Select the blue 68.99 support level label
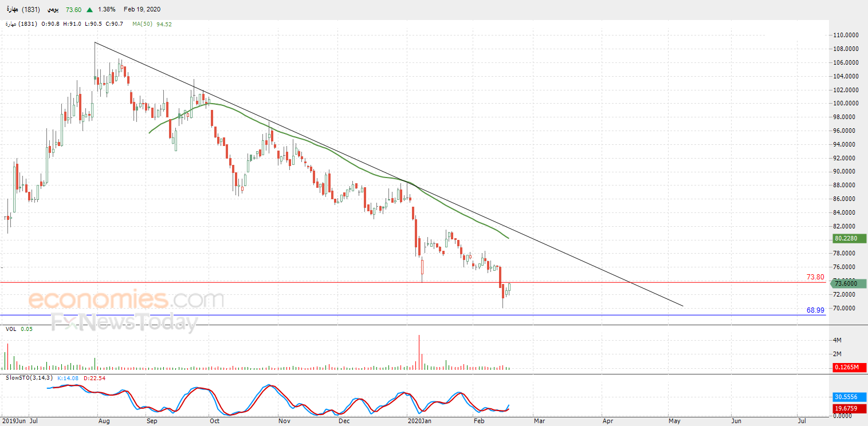 pos(815,310)
